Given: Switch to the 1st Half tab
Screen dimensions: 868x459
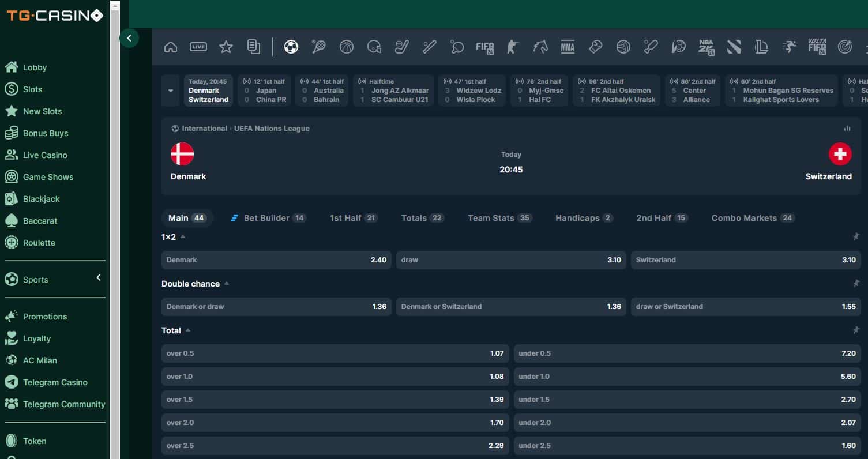Looking at the screenshot, I should (354, 218).
